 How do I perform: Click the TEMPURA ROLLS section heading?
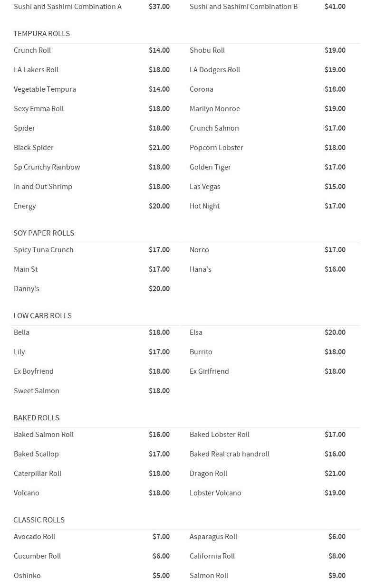coord(41,34)
